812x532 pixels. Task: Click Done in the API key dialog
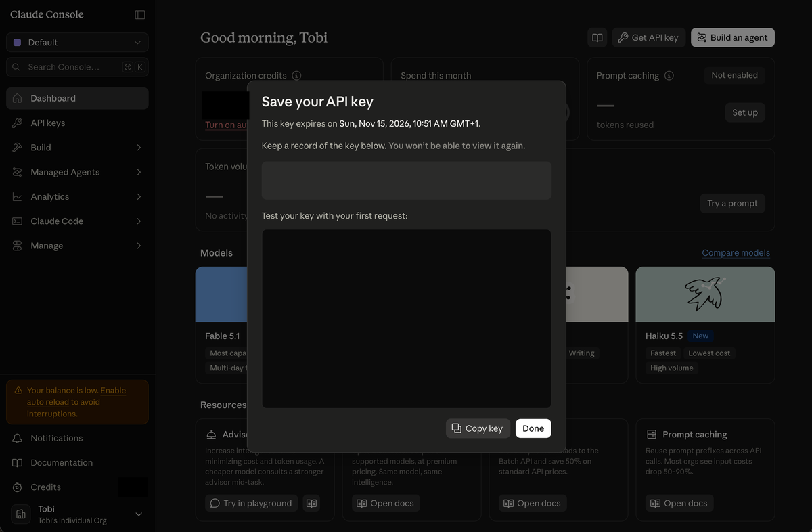pos(533,428)
